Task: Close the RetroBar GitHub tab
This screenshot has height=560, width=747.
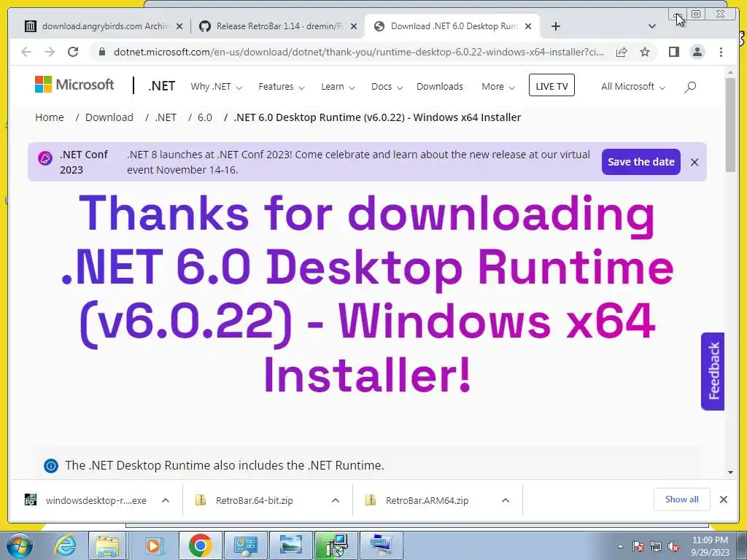Action: 354,26
